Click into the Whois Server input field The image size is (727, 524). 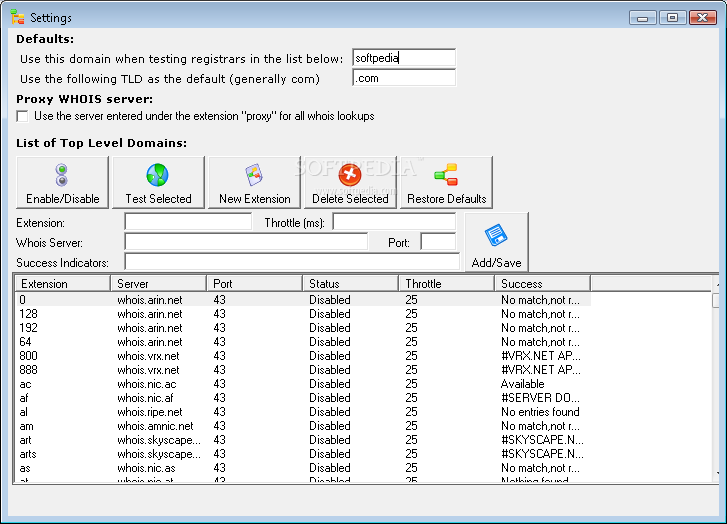pyautogui.click(x=246, y=242)
